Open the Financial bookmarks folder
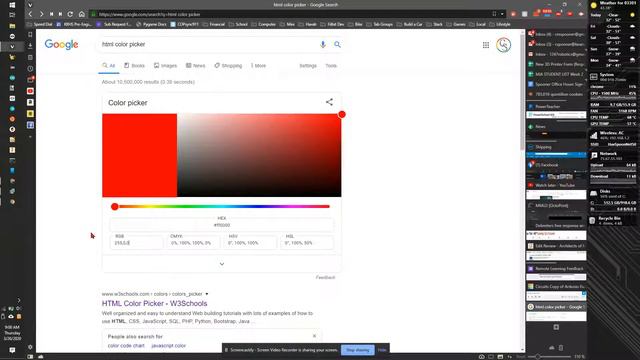Image resolution: width=640 pixels, height=360 pixels. click(213, 24)
